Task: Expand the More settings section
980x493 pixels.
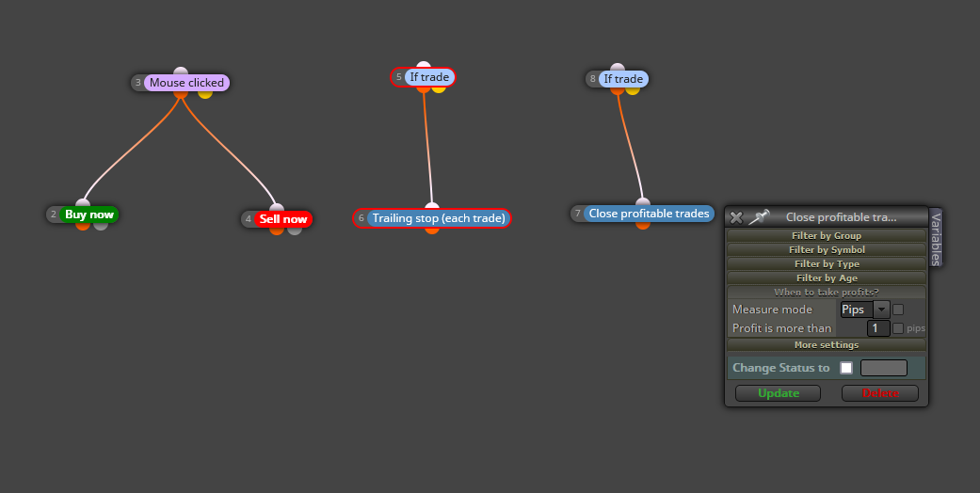Action: coord(827,345)
